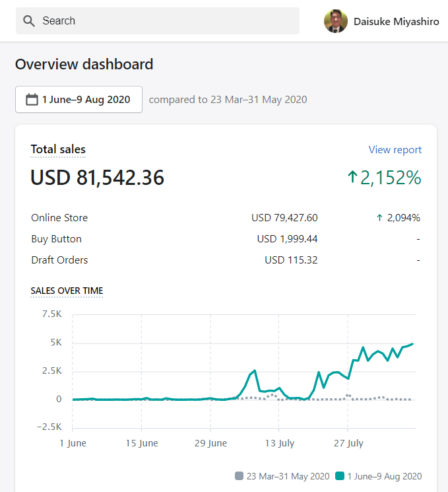Click the SALES OVER TIME label

point(67,291)
